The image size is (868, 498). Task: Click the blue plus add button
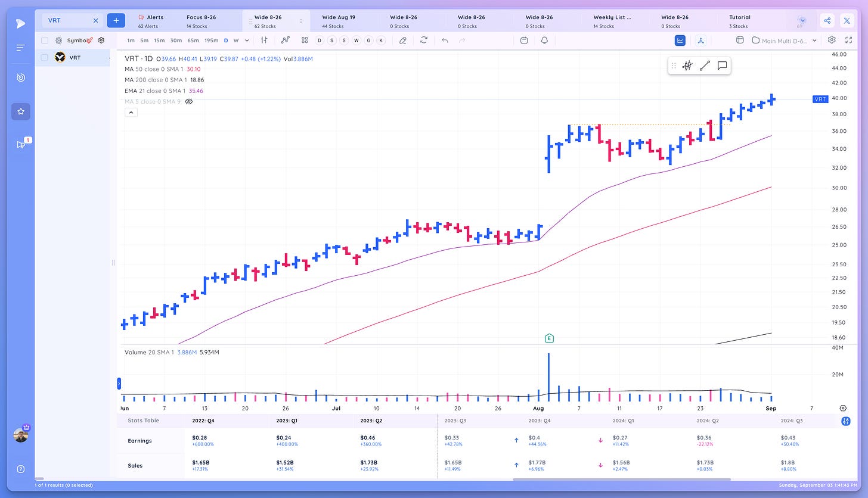pyautogui.click(x=116, y=20)
